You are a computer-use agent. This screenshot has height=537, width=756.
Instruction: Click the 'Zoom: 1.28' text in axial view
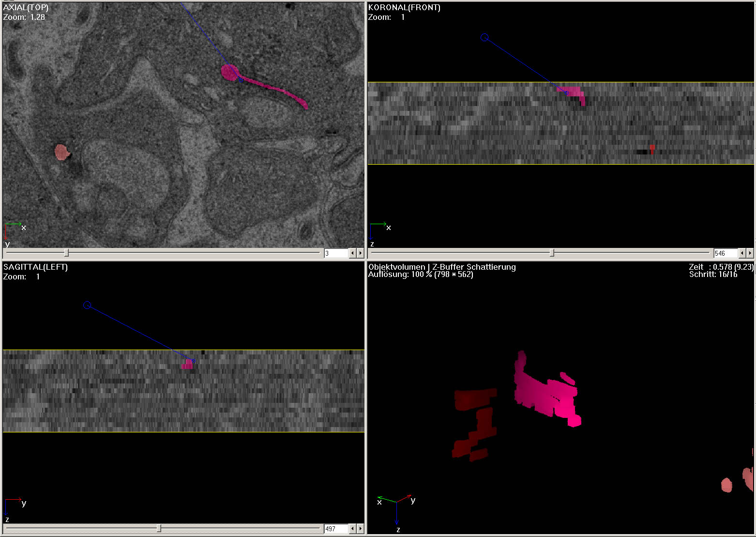[x=24, y=17]
